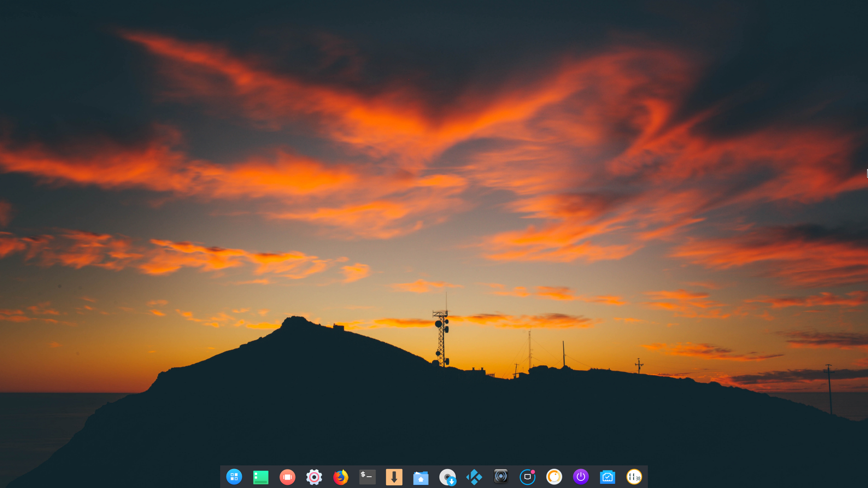Click the purple power button icon
Screen dimensions: 868x488
click(x=581, y=477)
